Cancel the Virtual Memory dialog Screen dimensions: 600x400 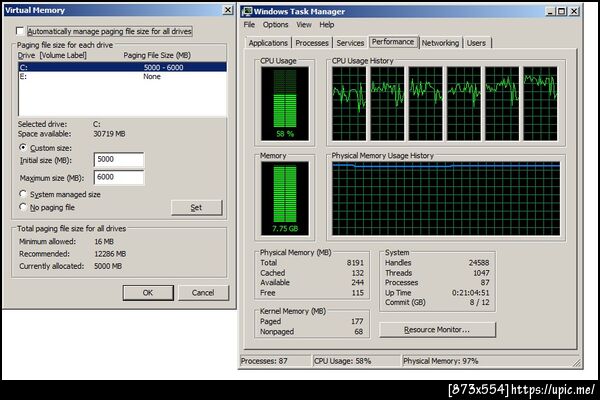tap(203, 293)
